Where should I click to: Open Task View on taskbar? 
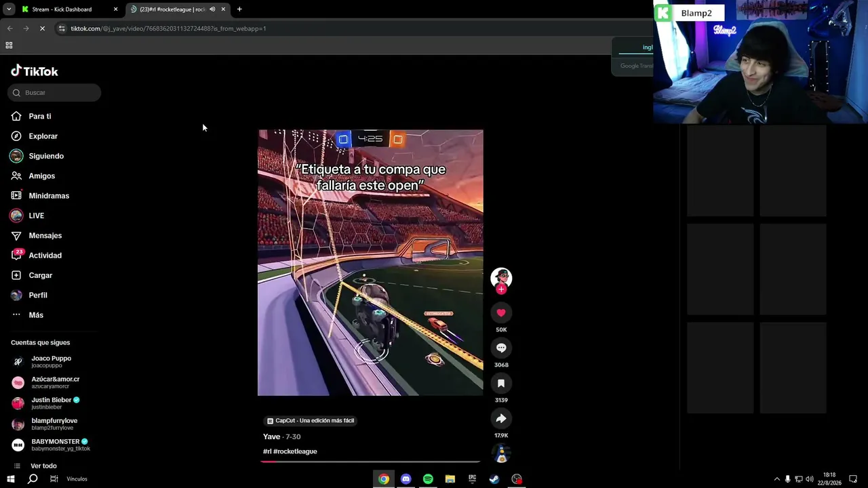pyautogui.click(x=54, y=479)
